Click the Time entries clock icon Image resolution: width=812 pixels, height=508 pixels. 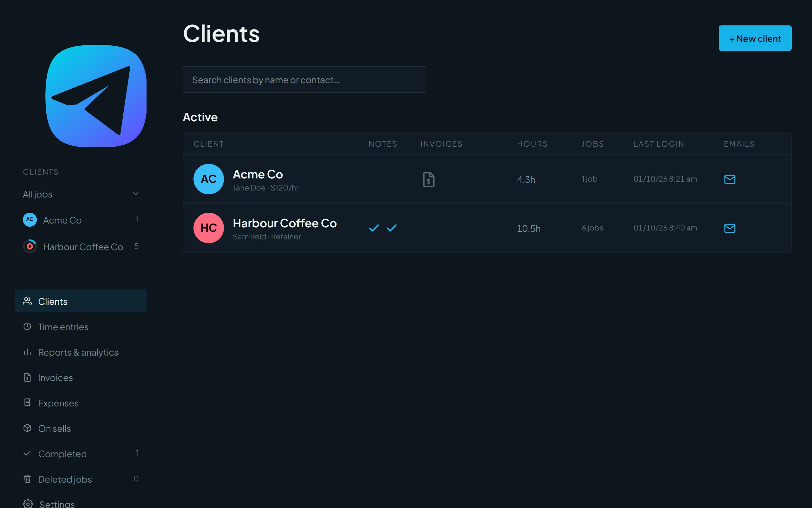[27, 327]
